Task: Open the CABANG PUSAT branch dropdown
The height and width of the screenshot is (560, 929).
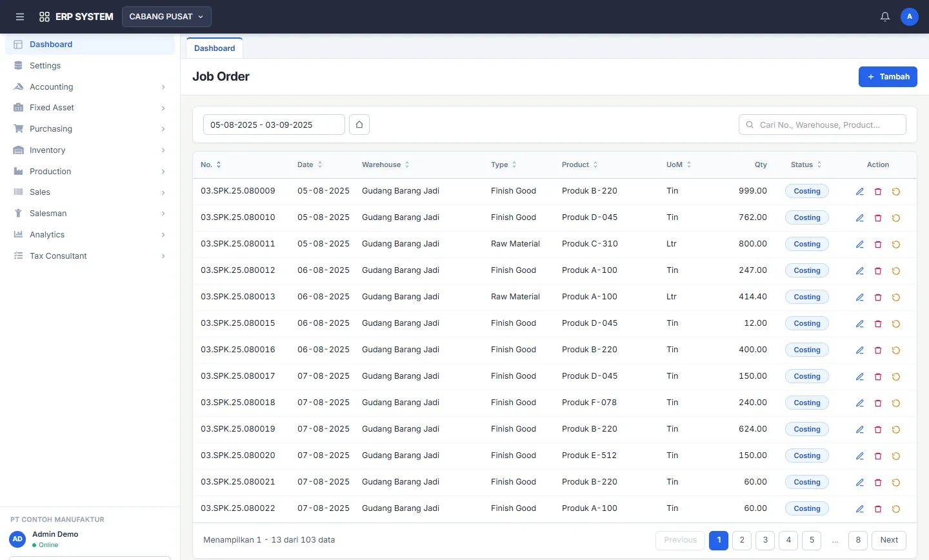Action: pos(166,17)
